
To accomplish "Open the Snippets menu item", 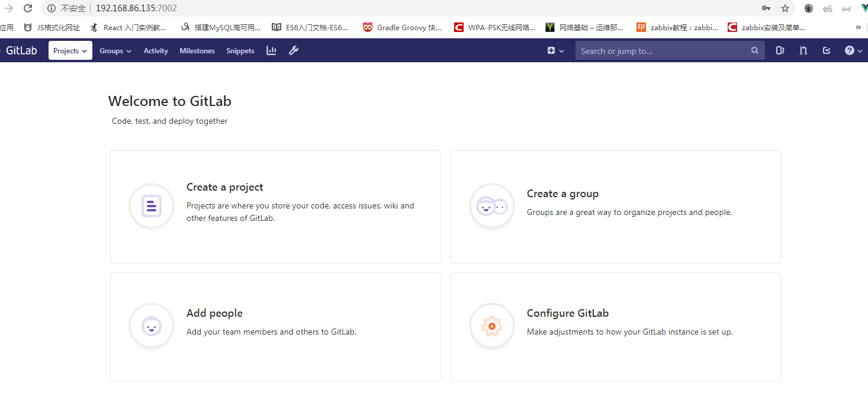I will (240, 50).
